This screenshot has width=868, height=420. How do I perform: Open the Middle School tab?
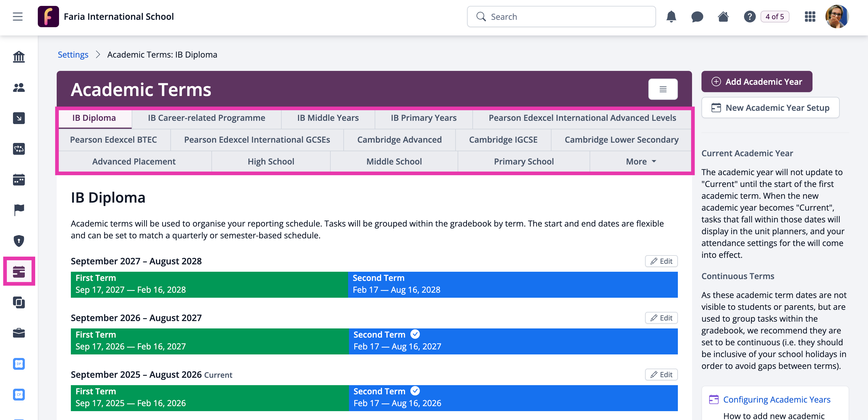[394, 162]
